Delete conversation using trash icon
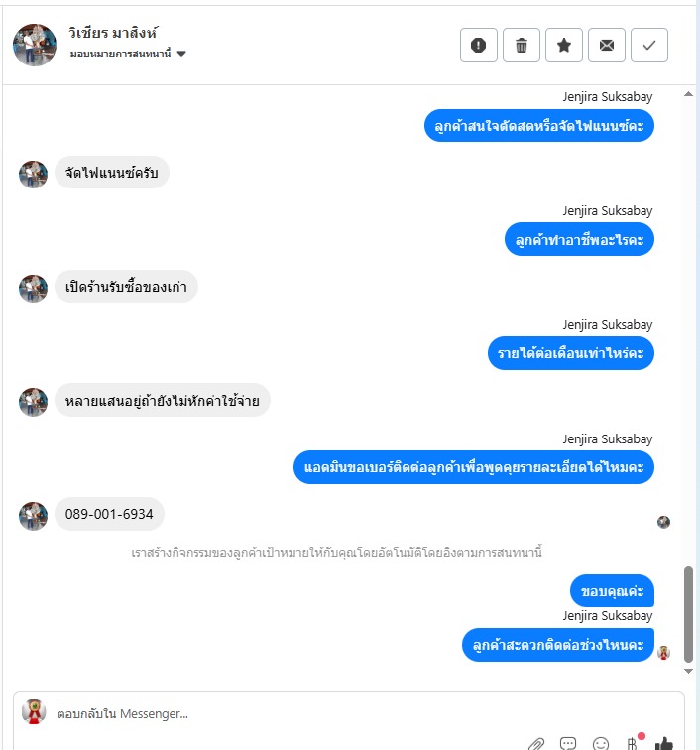This screenshot has height=750, width=700. [522, 45]
